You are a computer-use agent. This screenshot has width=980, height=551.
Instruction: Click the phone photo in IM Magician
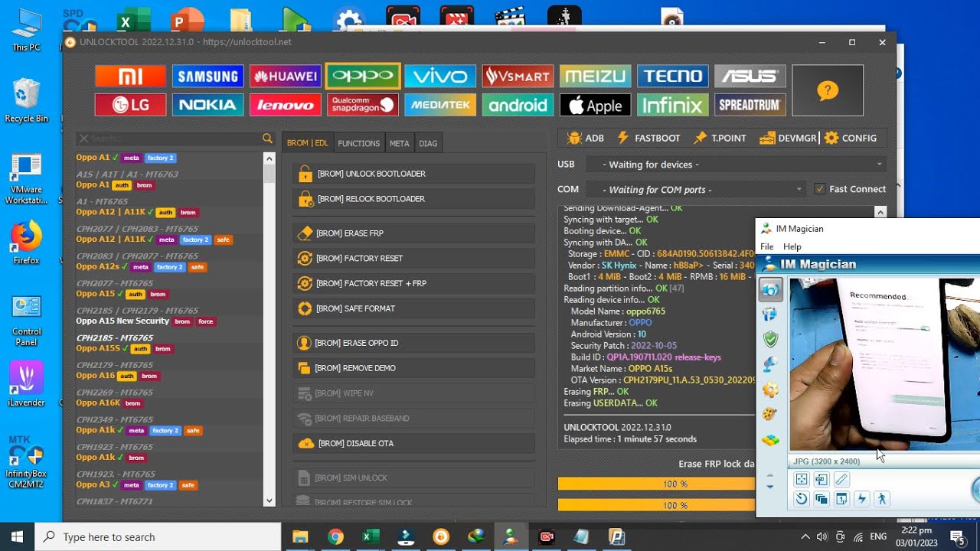click(x=884, y=364)
